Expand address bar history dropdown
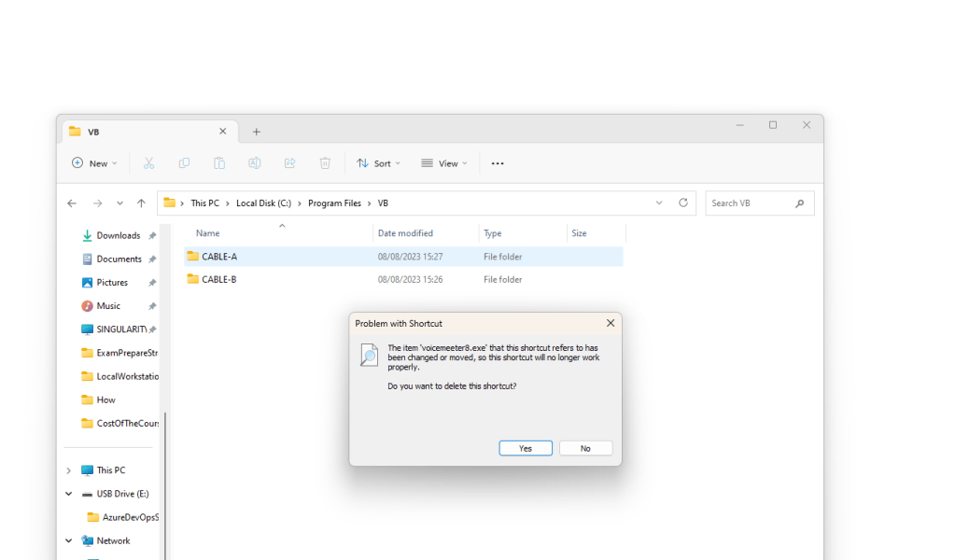Image resolution: width=955 pixels, height=560 pixels. tap(659, 203)
